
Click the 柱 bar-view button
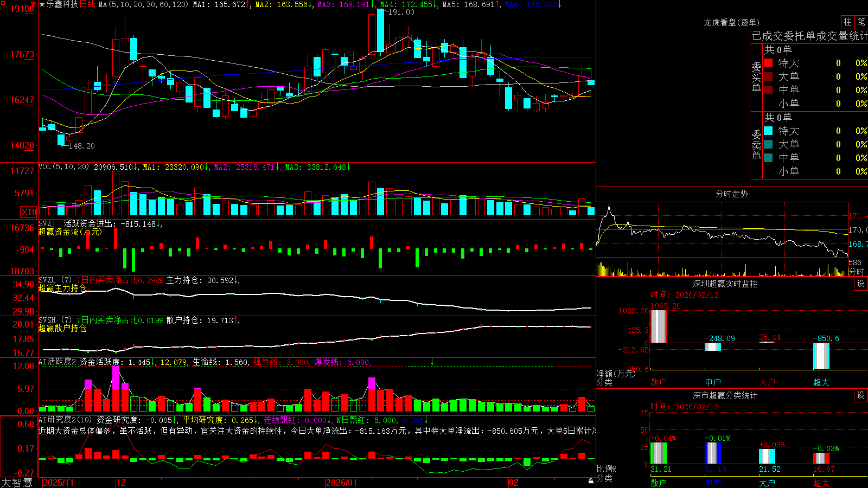click(847, 22)
